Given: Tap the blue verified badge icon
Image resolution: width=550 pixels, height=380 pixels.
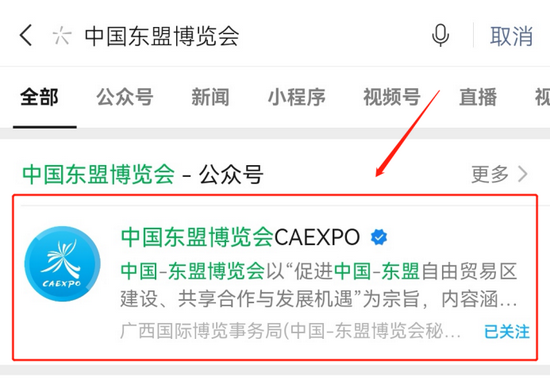Looking at the screenshot, I should (x=379, y=237).
